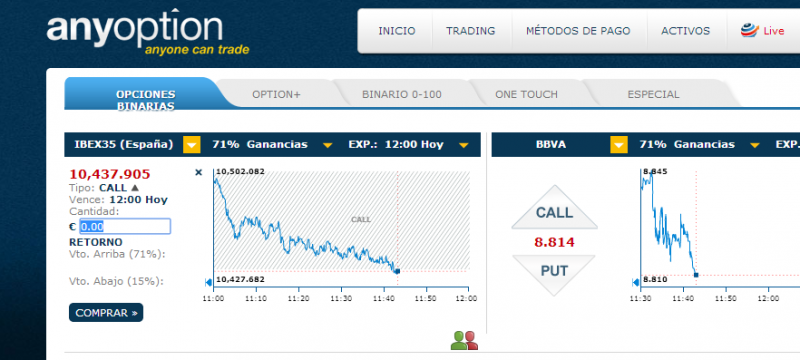Open the BBVA asset yellow dropdown
The image size is (800, 360).
[619, 145]
